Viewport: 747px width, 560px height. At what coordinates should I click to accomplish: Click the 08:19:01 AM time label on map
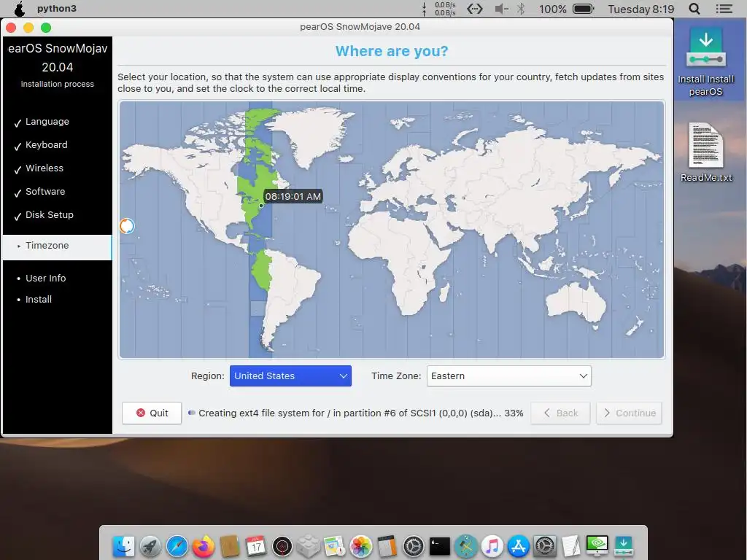point(293,196)
